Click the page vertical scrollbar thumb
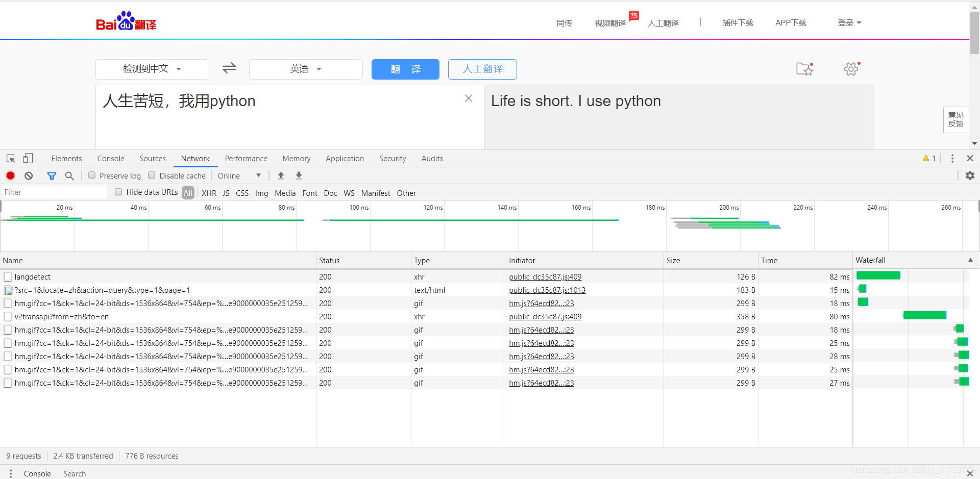The height and width of the screenshot is (479, 980). click(x=974, y=33)
